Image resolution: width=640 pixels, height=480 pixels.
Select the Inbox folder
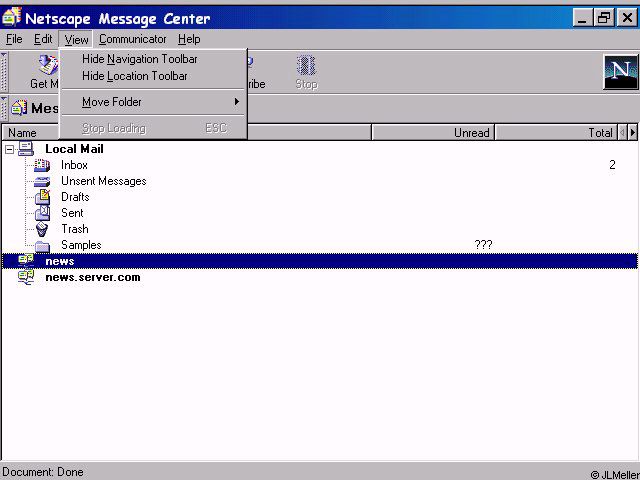[x=74, y=165]
